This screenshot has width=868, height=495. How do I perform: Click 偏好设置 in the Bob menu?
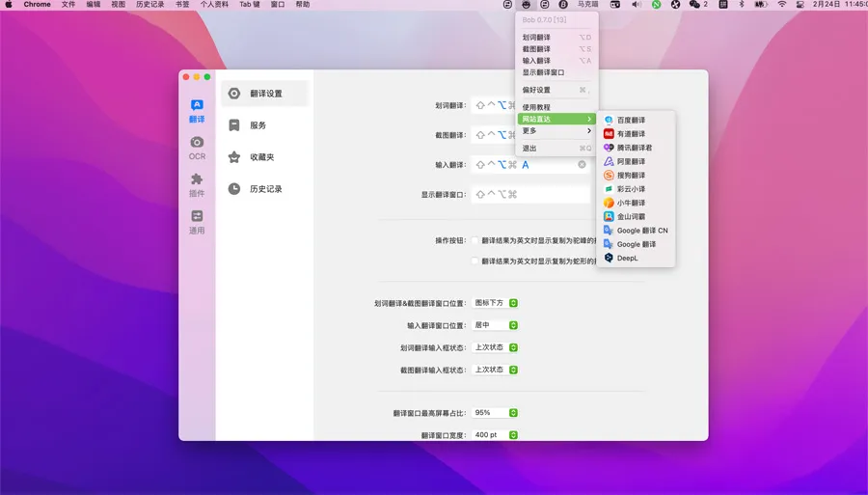click(537, 91)
